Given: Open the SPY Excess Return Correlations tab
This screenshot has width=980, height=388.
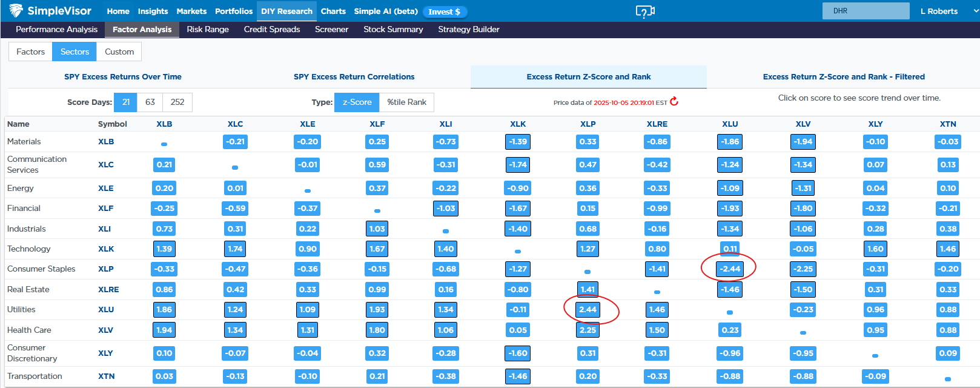Looking at the screenshot, I should 354,77.
